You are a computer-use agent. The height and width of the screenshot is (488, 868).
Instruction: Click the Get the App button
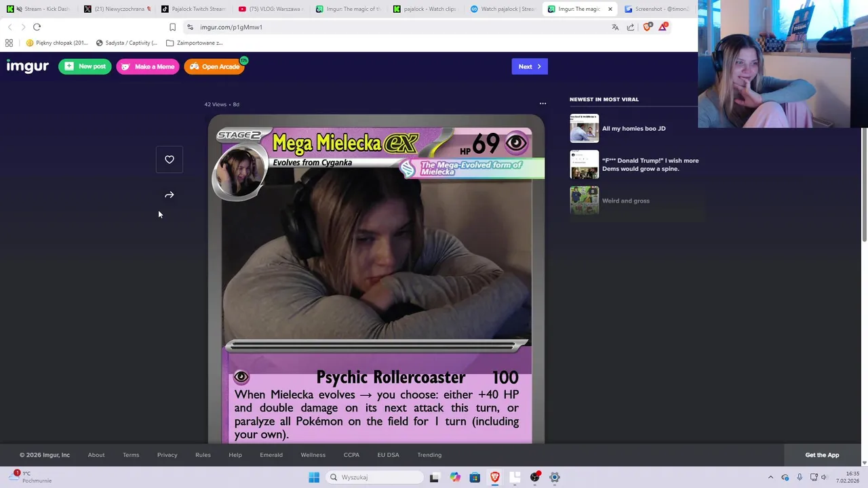coord(822,455)
